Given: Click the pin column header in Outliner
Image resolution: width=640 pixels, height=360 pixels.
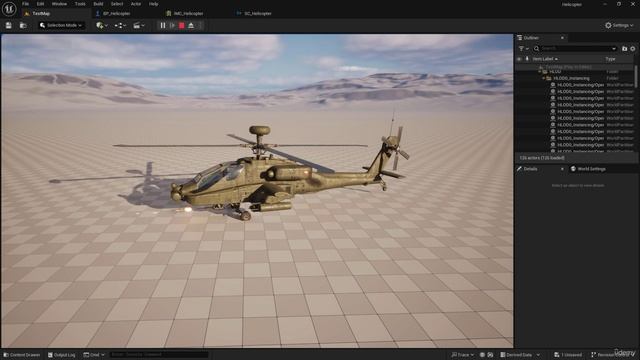Looking at the screenshot, I should point(527,59).
